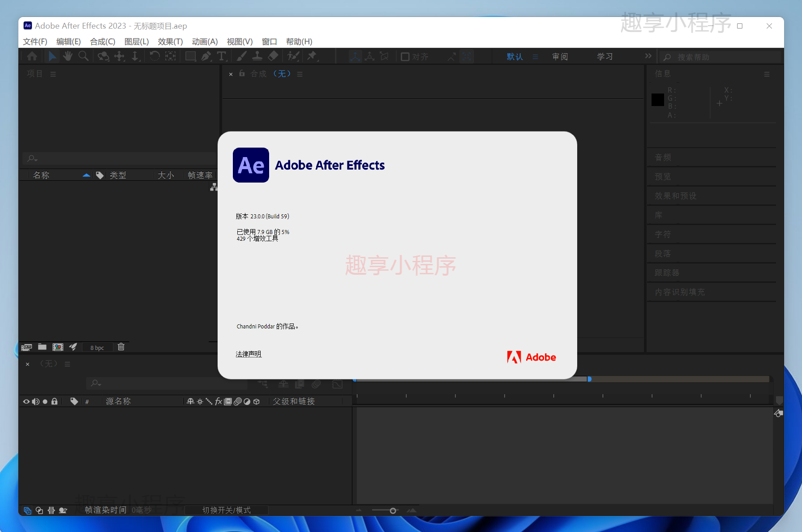This screenshot has width=802, height=532.
Task: Open the timeline panel hamburger menu
Action: (67, 364)
